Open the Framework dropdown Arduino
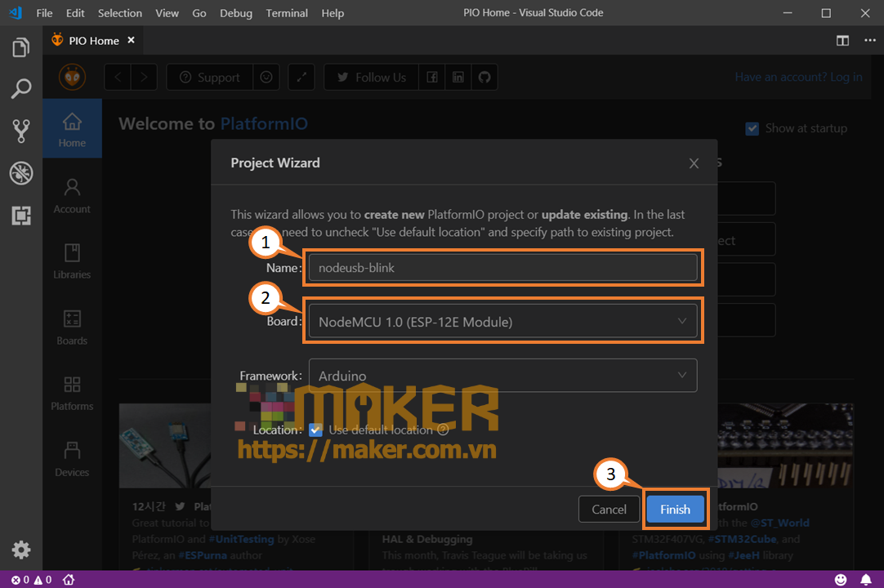884x588 pixels. [x=503, y=376]
